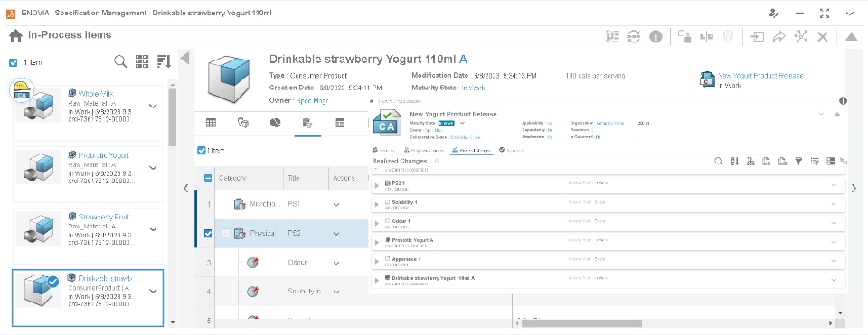The width and height of the screenshot is (868, 335).
Task: Open search in In-Process Items panel
Action: [x=120, y=61]
